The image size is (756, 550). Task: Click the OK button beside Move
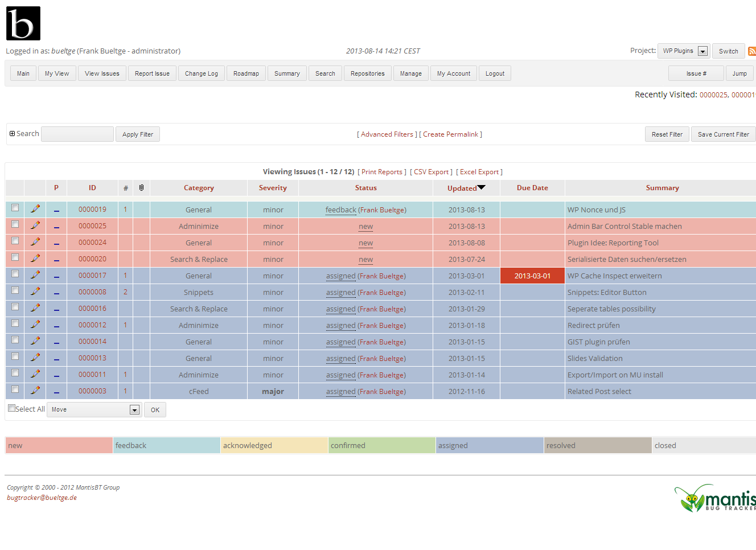pos(155,410)
